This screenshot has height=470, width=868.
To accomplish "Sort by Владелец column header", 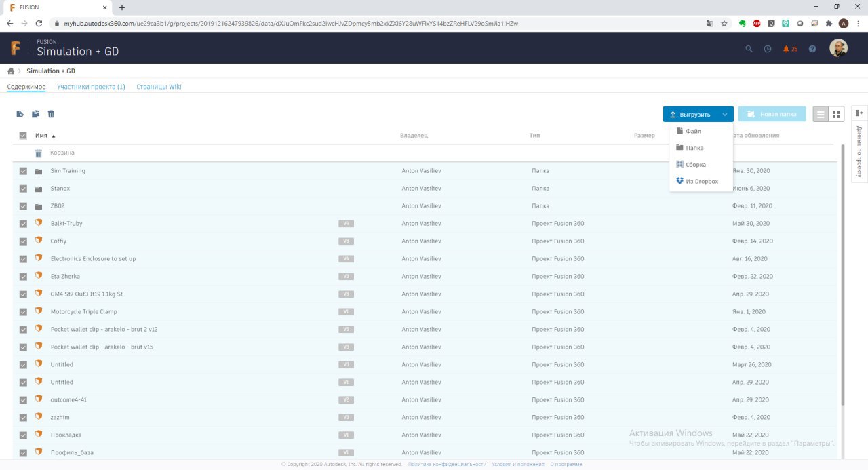I will [x=414, y=136].
